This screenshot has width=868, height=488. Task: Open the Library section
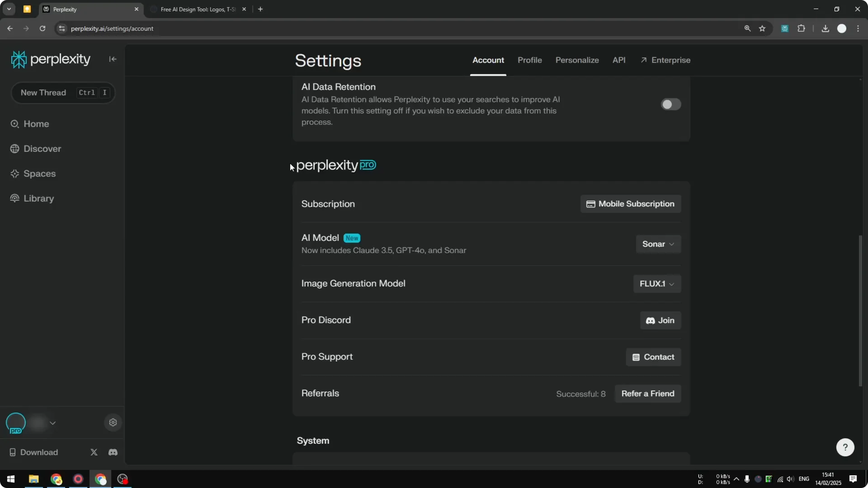(x=38, y=198)
